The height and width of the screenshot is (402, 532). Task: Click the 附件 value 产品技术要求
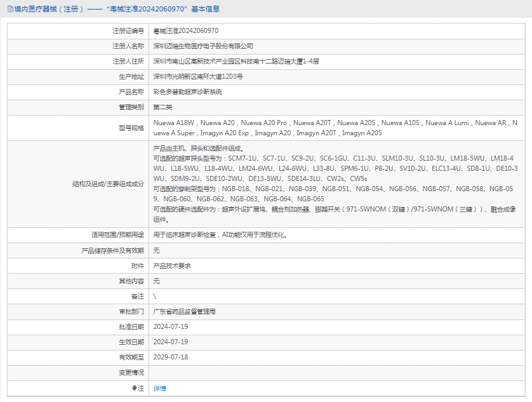(x=172, y=266)
